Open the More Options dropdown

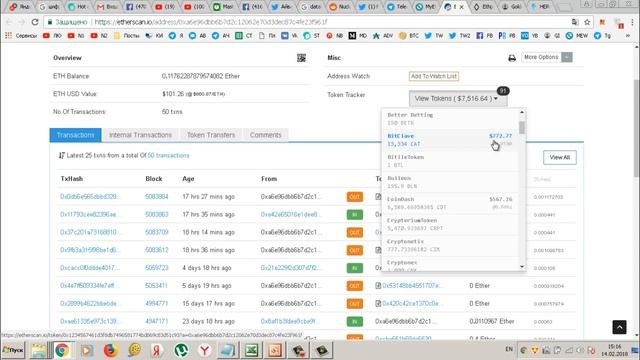(547, 57)
